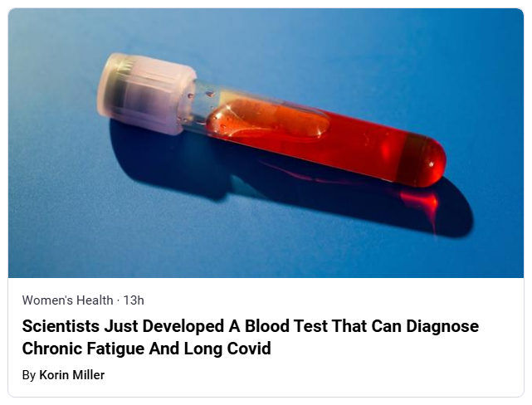Click the 13h timestamp
The image size is (532, 405).
[134, 300]
